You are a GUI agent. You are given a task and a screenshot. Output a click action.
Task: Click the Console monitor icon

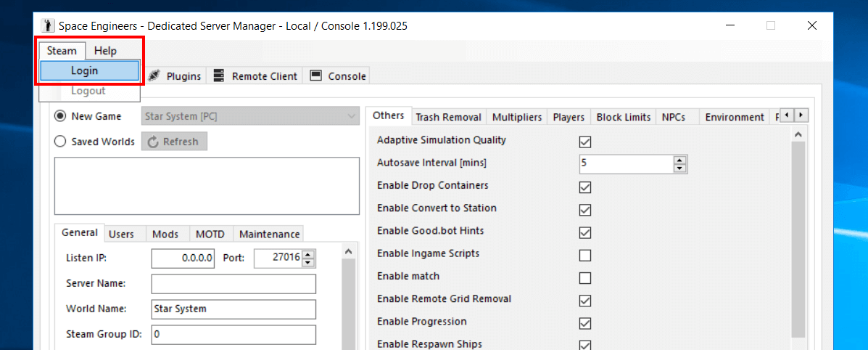click(x=315, y=76)
